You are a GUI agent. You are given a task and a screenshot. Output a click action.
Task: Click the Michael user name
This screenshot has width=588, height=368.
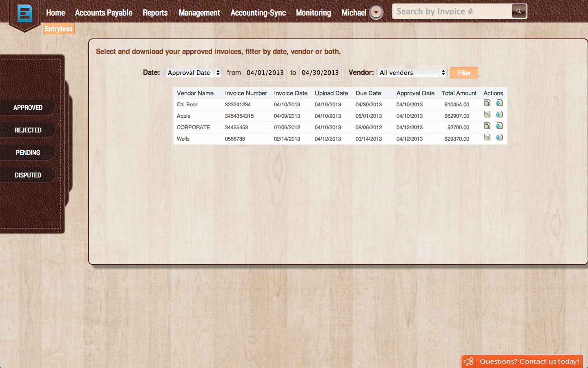(354, 13)
